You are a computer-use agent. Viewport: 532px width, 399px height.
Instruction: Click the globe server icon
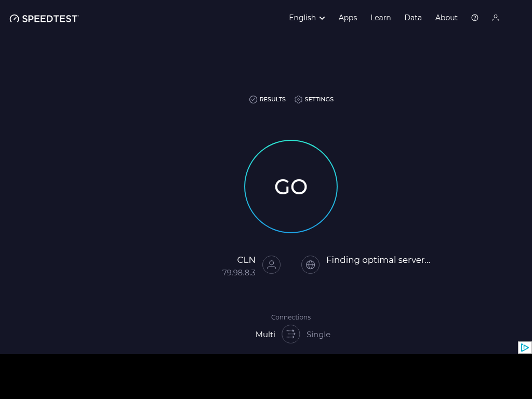311,264
